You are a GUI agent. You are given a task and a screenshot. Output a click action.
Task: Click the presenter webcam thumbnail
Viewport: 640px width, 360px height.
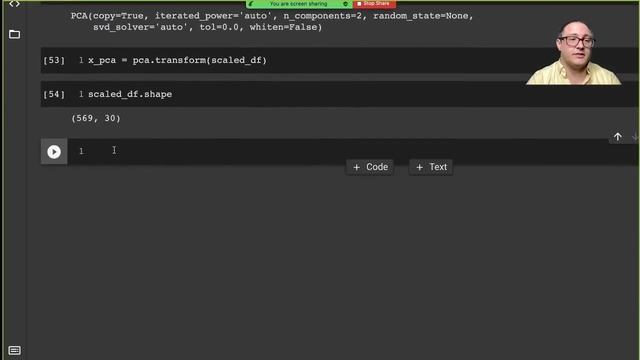[573, 52]
